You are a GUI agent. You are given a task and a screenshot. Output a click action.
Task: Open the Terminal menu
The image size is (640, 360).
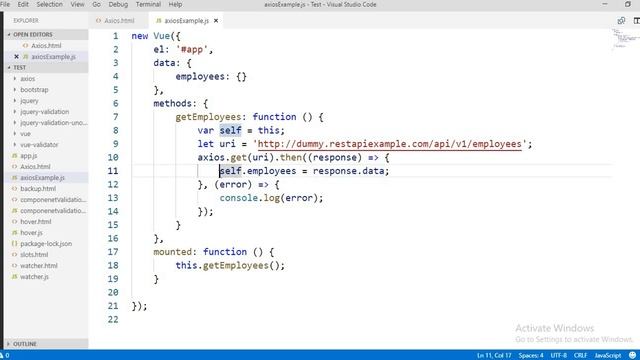[x=148, y=4]
